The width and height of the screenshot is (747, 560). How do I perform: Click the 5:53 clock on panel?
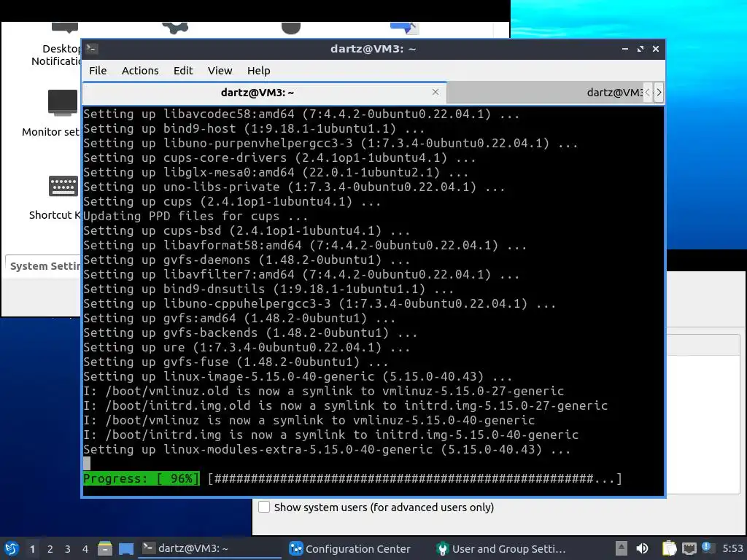pos(732,548)
